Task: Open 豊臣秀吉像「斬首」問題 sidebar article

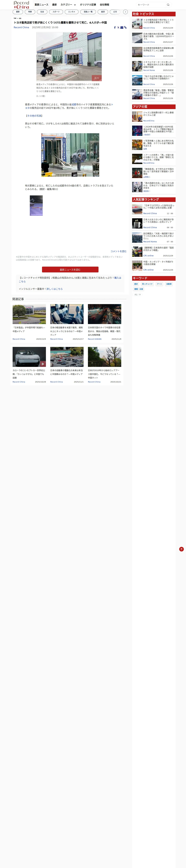Action: (x=154, y=94)
